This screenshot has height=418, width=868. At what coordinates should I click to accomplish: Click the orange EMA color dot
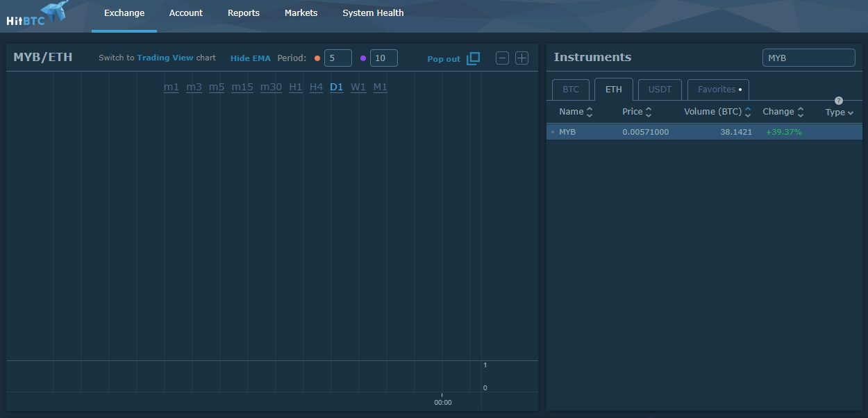tap(317, 58)
